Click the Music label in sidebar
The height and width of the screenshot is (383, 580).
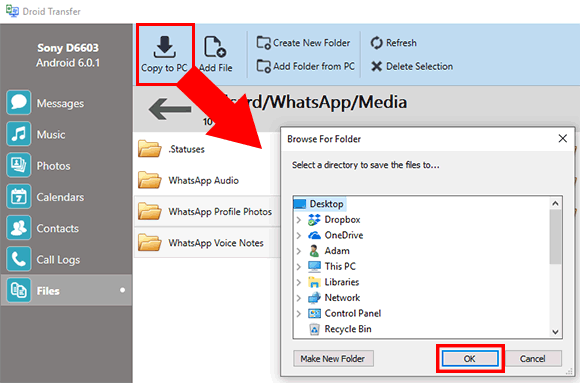tap(51, 134)
